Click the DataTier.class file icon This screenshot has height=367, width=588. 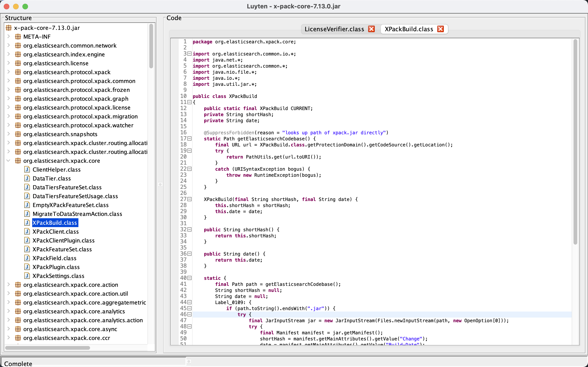coord(27,178)
